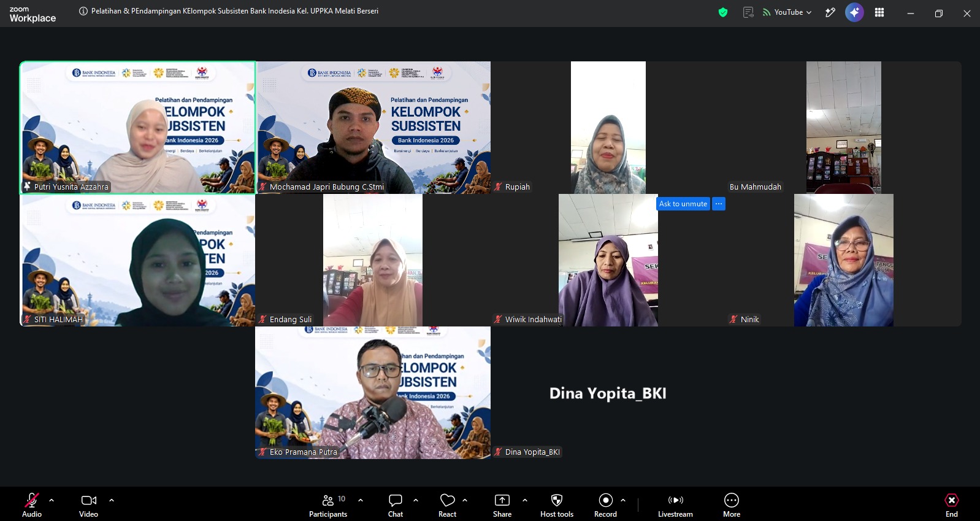The width and height of the screenshot is (980, 521).
Task: Open the AI Companion sparkle icon
Action: coord(854,12)
